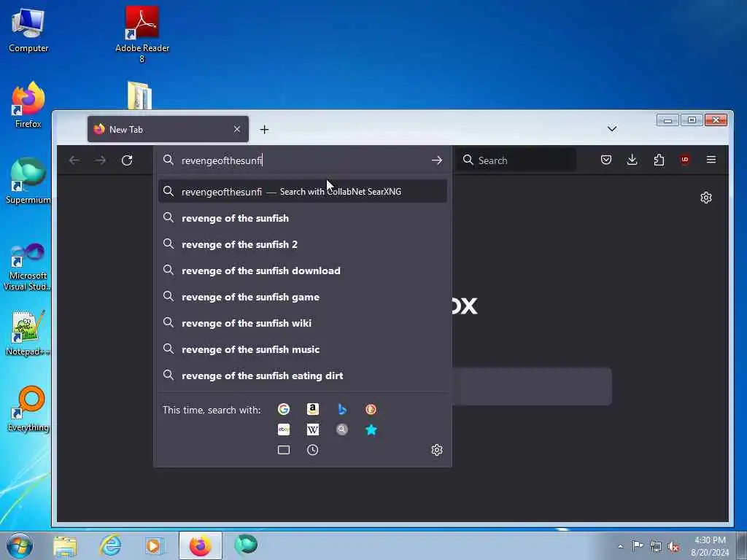Click the Go arrow in address bar
The width and height of the screenshot is (747, 560).
(x=437, y=160)
